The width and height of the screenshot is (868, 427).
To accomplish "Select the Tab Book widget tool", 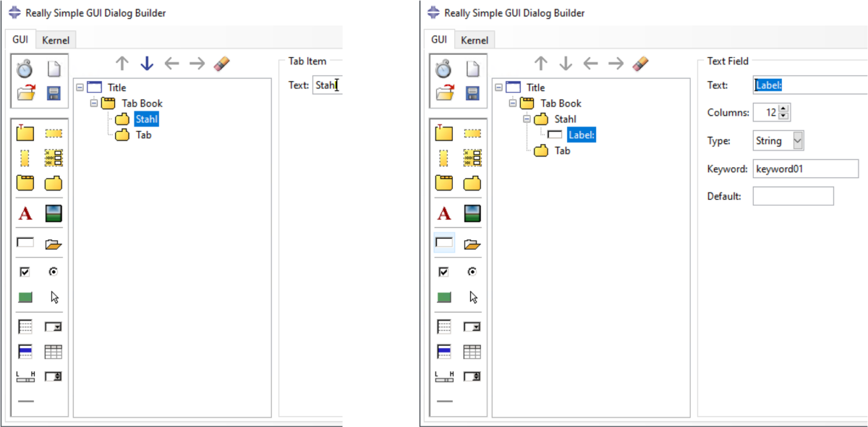I will (25, 183).
